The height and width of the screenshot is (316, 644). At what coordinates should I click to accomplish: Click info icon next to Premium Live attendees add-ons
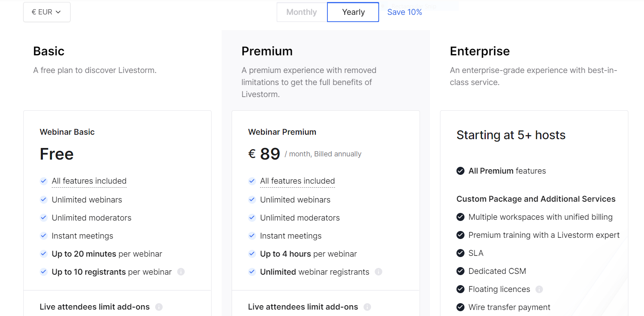(367, 307)
